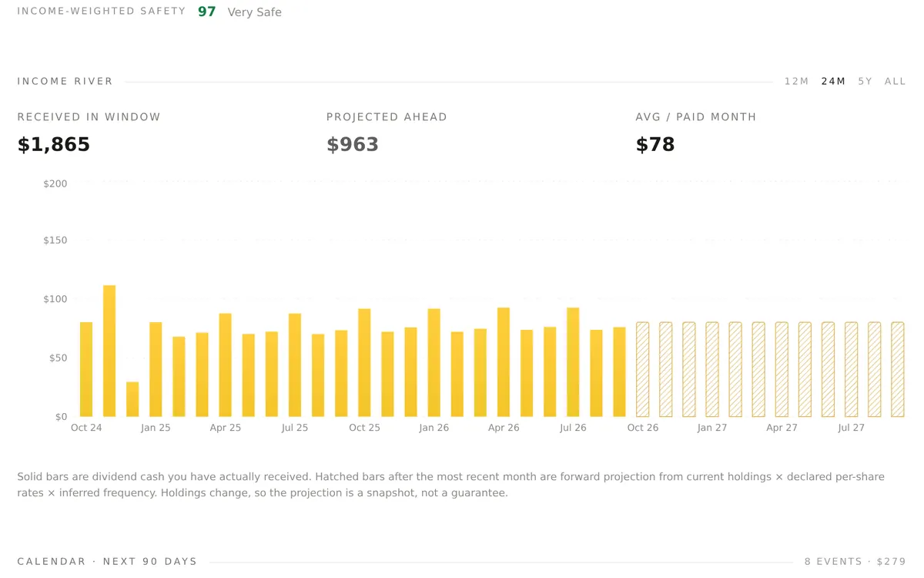
Task: Click the solid bar above Jan 26
Action: [434, 363]
